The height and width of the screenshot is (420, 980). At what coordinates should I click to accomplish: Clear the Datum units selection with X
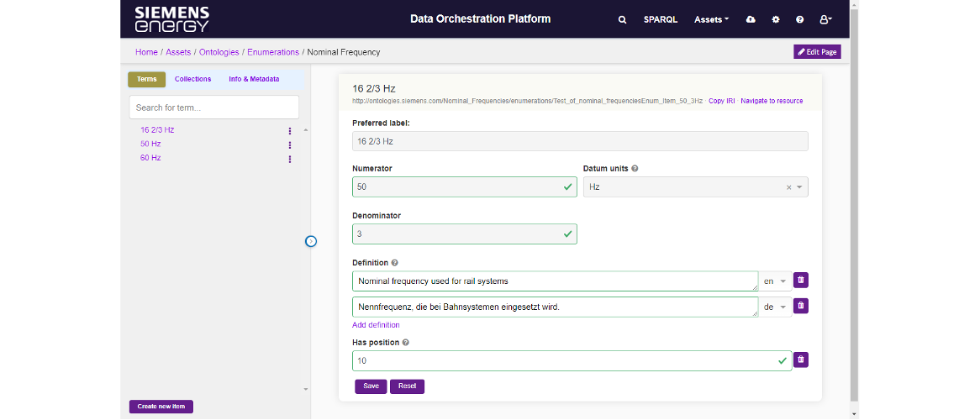click(788, 187)
